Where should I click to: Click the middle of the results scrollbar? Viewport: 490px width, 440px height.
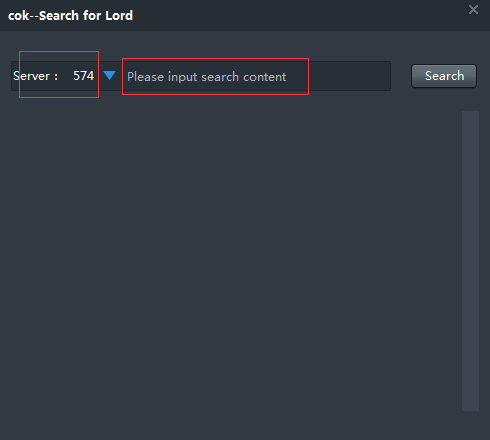point(470,261)
